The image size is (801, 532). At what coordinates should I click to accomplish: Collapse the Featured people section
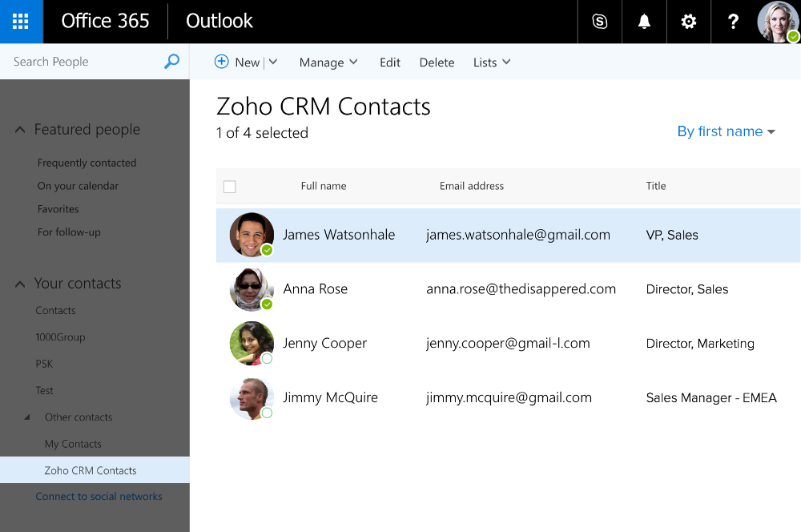coord(20,130)
